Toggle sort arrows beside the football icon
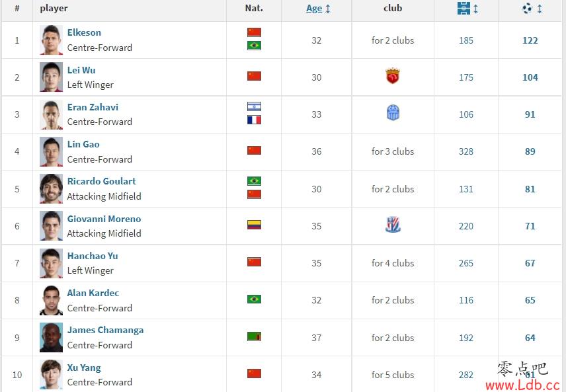 click(x=540, y=9)
